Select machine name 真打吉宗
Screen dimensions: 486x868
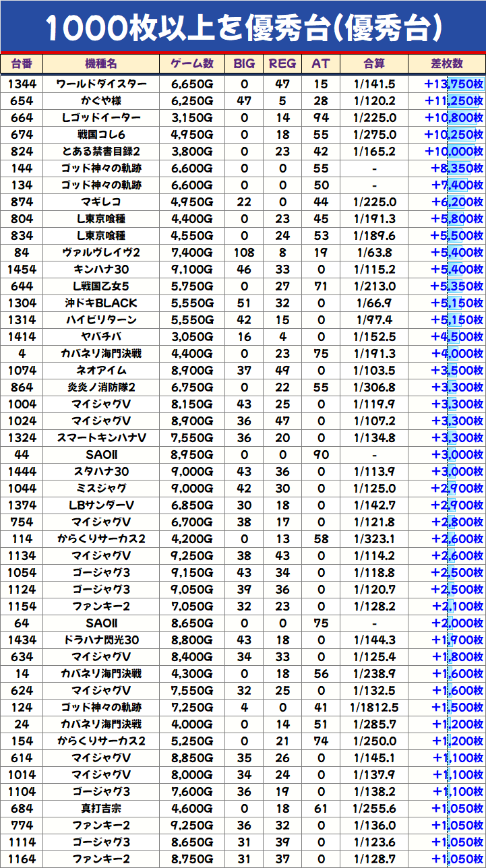tap(101, 809)
